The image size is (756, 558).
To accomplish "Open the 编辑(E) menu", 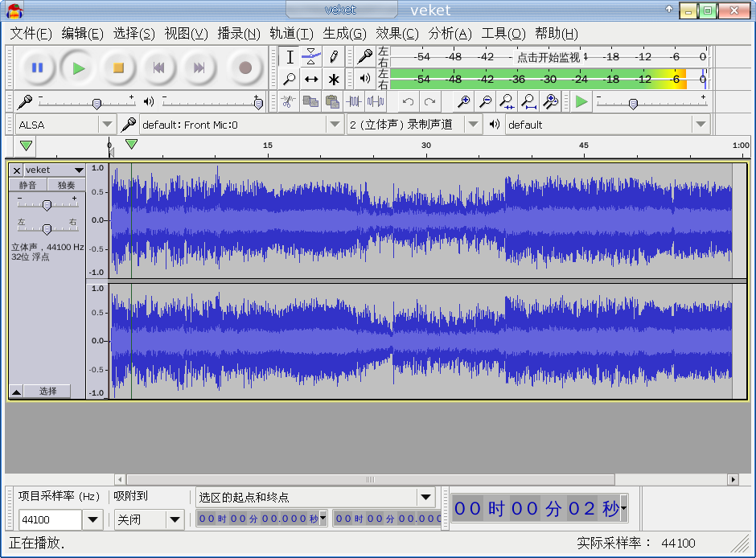I will tap(83, 33).
